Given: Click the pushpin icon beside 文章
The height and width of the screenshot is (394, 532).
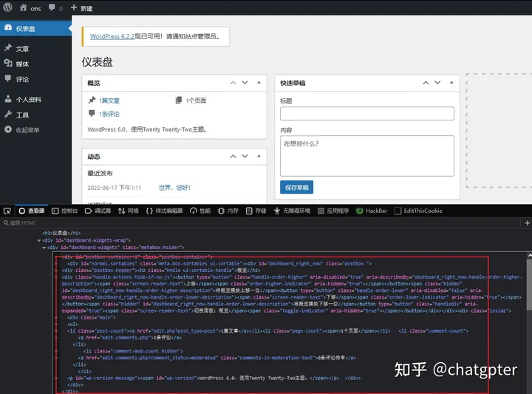Looking at the screenshot, I should point(8,48).
